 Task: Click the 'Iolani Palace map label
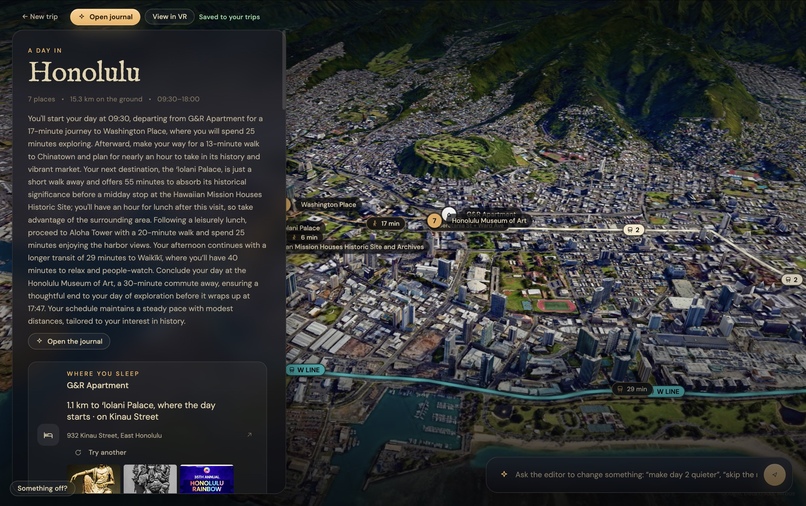coord(304,228)
